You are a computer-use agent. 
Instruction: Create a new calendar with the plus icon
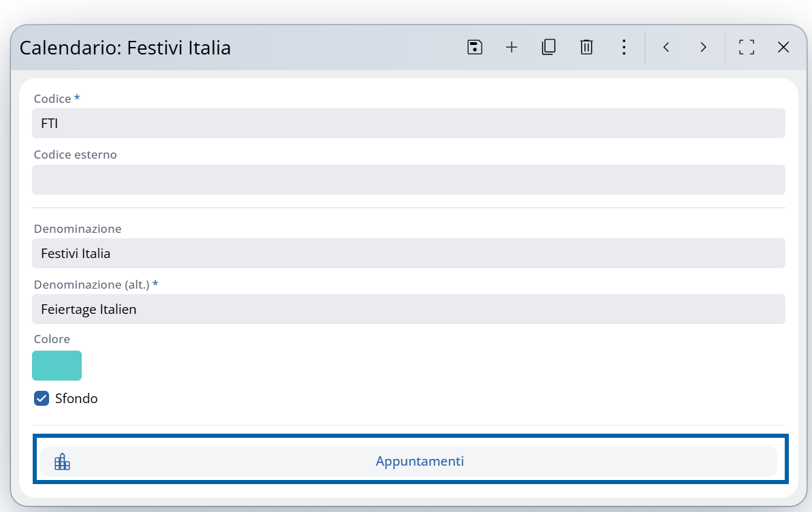(511, 47)
